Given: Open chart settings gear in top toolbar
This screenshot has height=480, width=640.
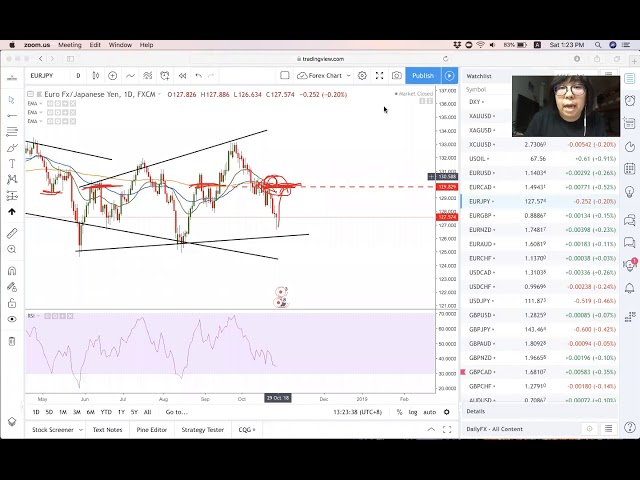Looking at the screenshot, I should tap(362, 76).
